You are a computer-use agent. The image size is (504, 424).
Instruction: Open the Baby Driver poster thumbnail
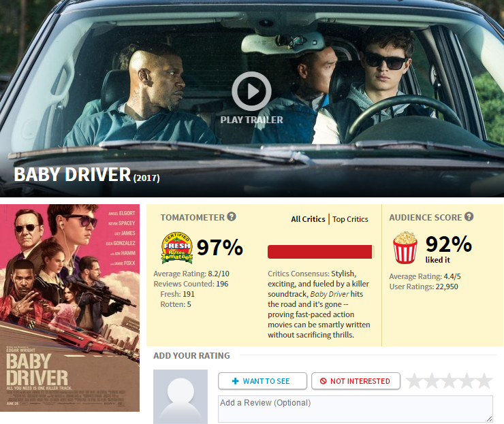pyautogui.click(x=69, y=308)
